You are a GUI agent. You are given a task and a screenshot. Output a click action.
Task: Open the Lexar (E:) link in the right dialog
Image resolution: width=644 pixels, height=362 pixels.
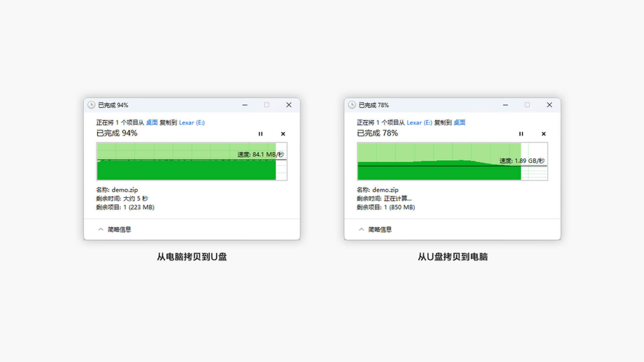(419, 122)
